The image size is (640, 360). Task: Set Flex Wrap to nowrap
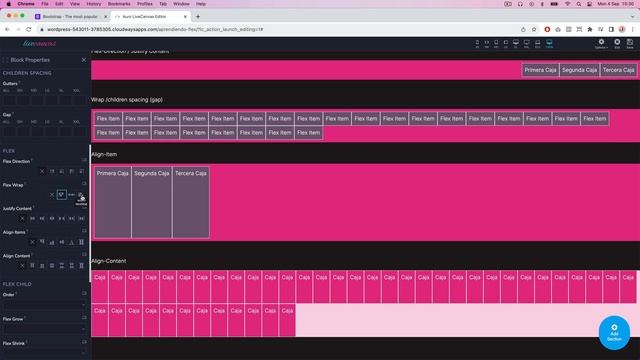coord(71,195)
